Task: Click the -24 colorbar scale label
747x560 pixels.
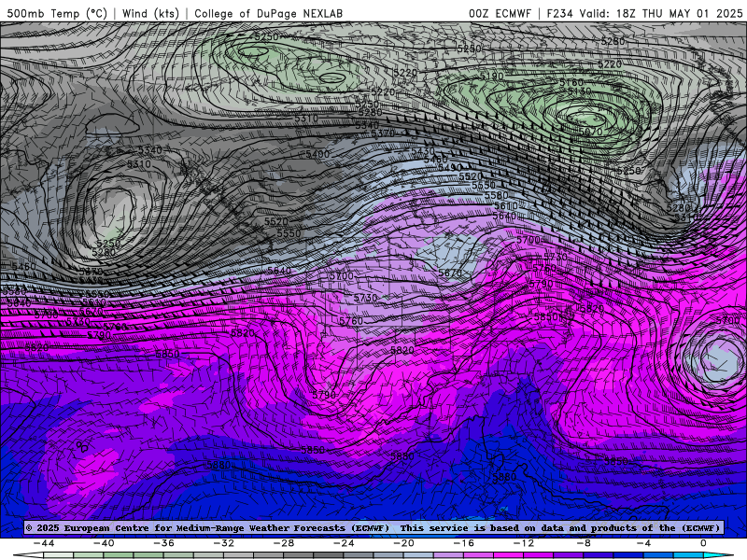Action: pos(344,543)
